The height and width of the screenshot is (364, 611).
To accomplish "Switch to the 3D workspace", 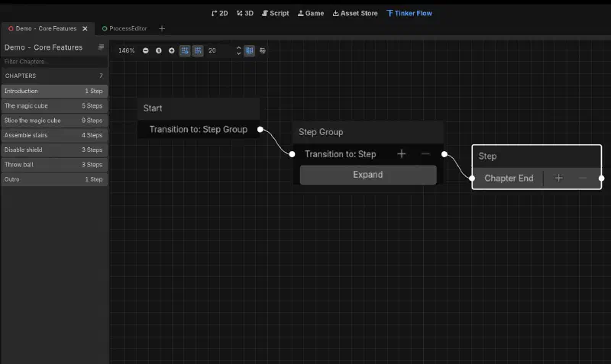I will click(x=244, y=13).
